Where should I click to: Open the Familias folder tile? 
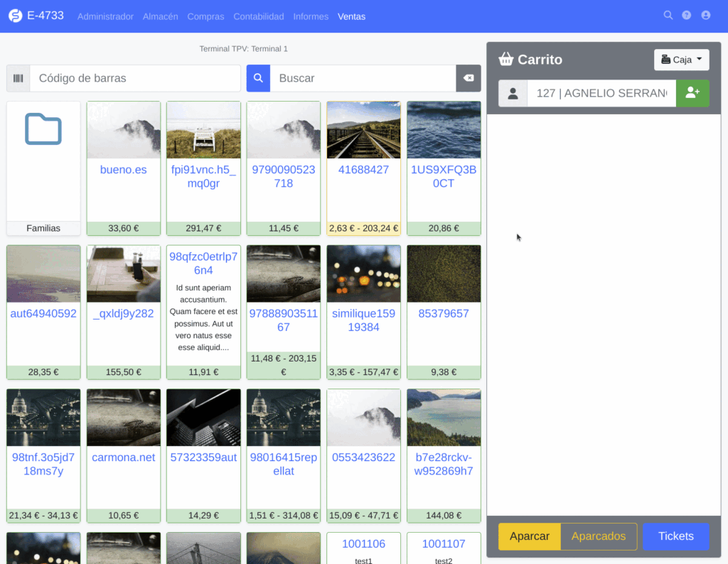43,168
